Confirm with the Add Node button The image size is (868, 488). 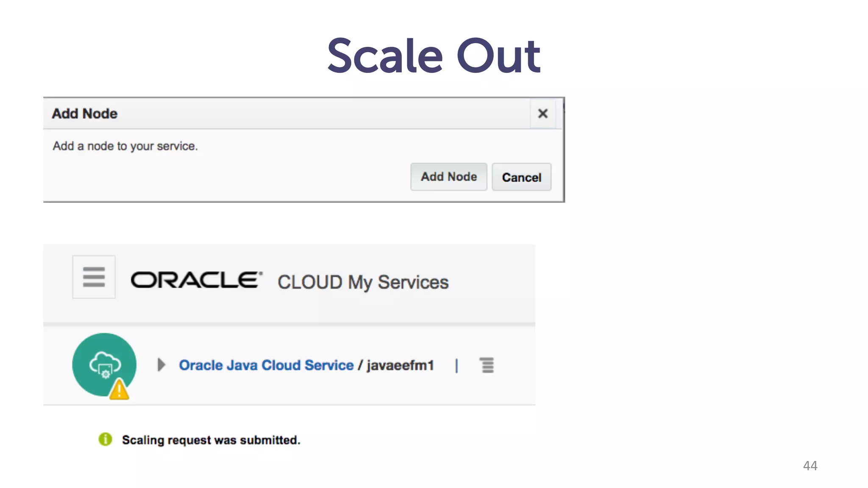448,177
